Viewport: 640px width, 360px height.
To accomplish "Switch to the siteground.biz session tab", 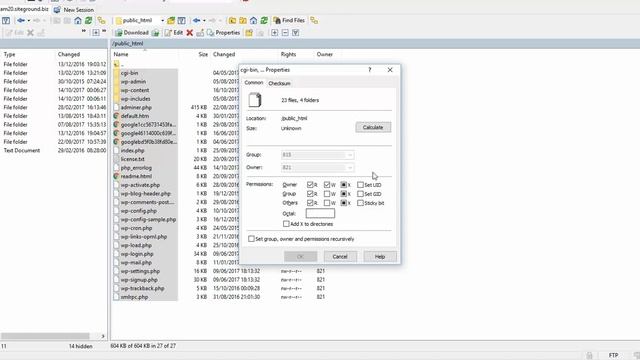I will (24, 9).
